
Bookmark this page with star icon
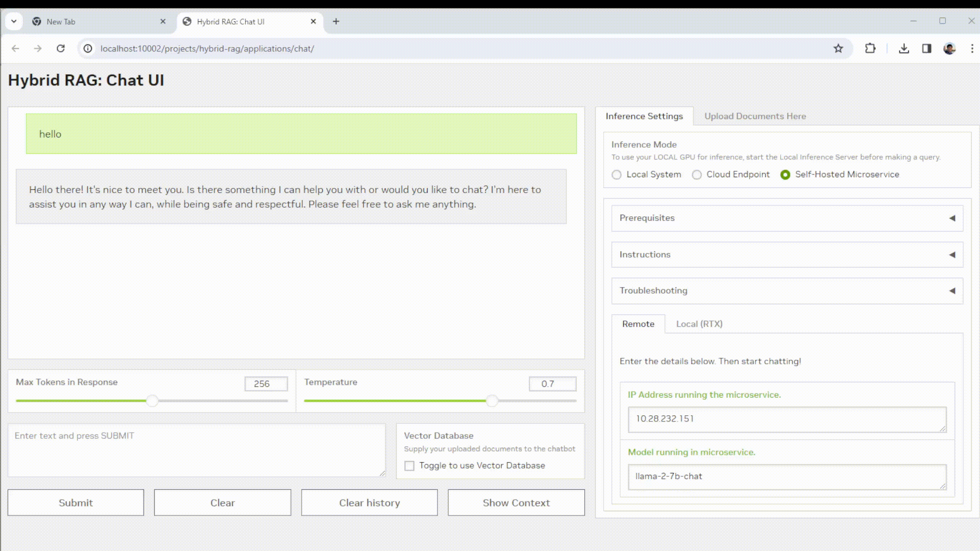pos(838,49)
